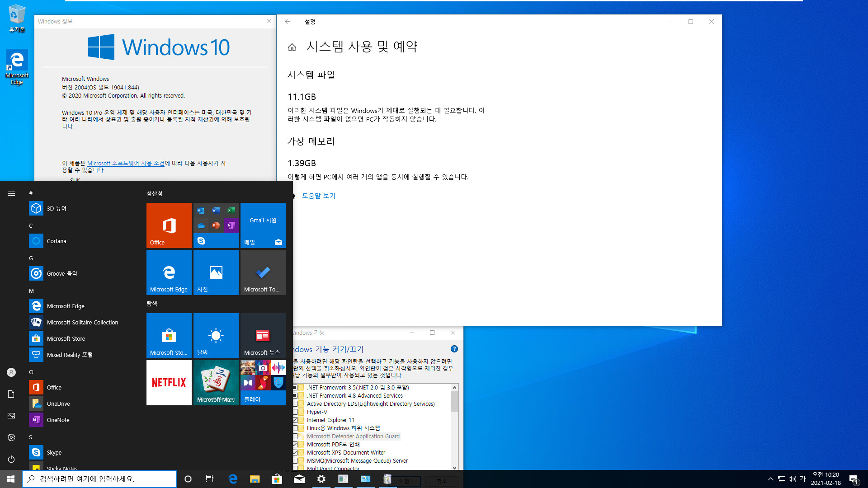Screen dimensions: 868x488
Task: Jump to letter O app list header
Action: coord(31,372)
